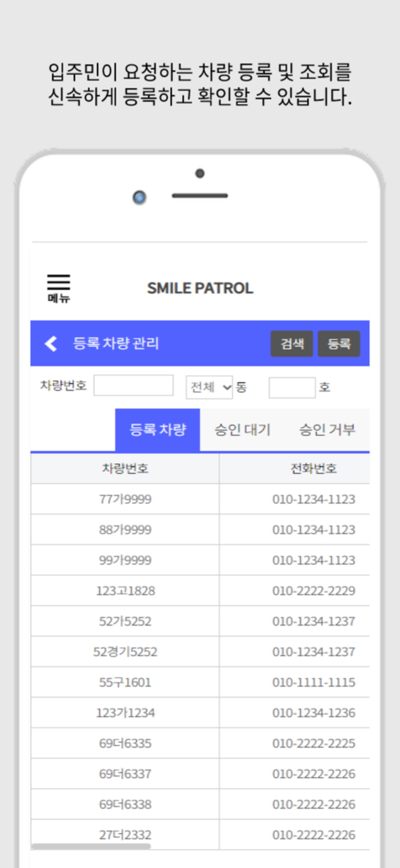Click phone number 010-1111-1115
Viewport: 400px width, 868px height.
pos(313,682)
